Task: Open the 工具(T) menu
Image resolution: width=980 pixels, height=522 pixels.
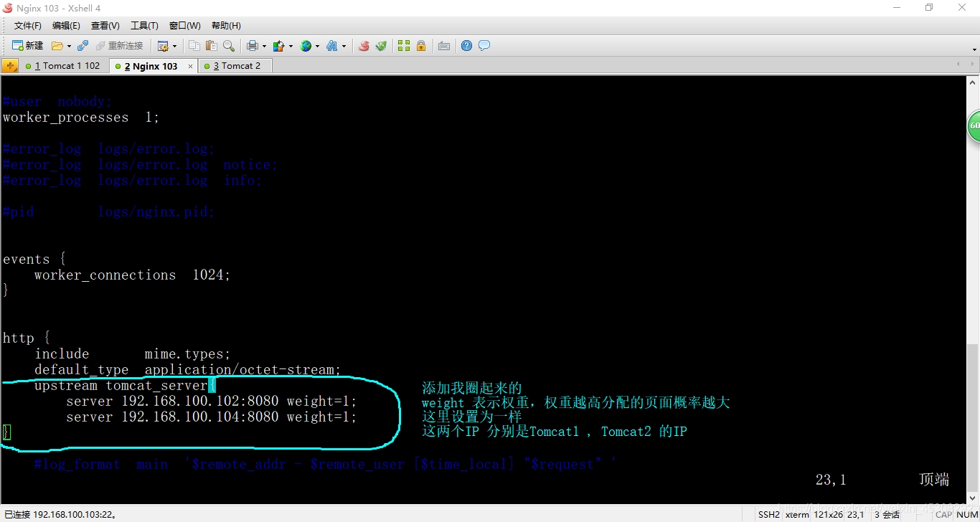Action: coord(144,26)
